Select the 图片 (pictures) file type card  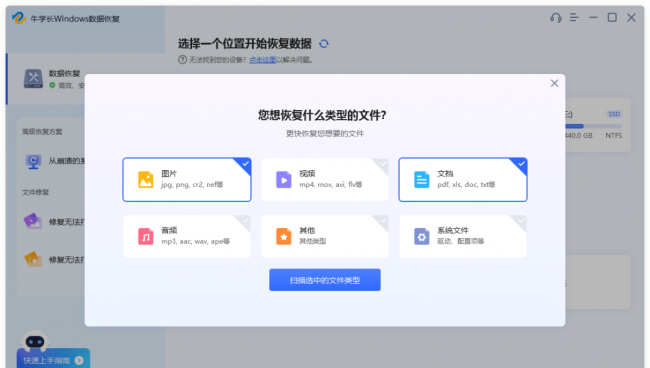187,179
